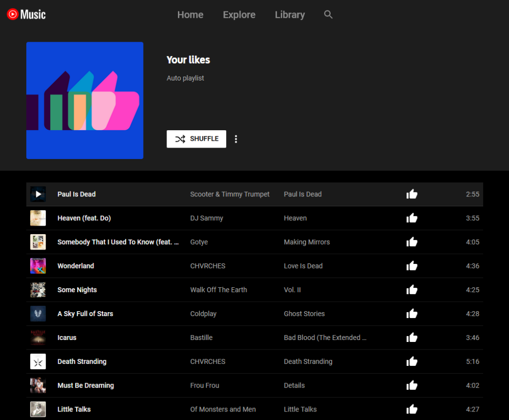Viewport: 509px width, 420px height.
Task: Switch to the Explore section
Action: point(239,14)
